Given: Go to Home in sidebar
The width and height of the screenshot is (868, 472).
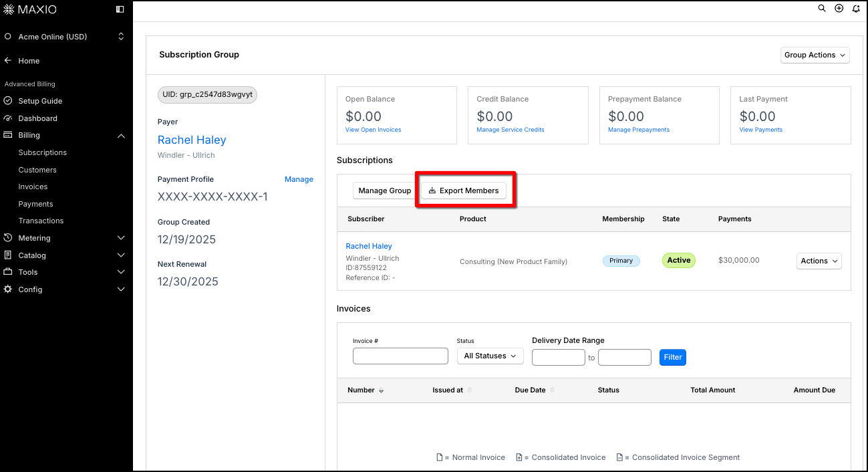Looking at the screenshot, I should tap(29, 61).
